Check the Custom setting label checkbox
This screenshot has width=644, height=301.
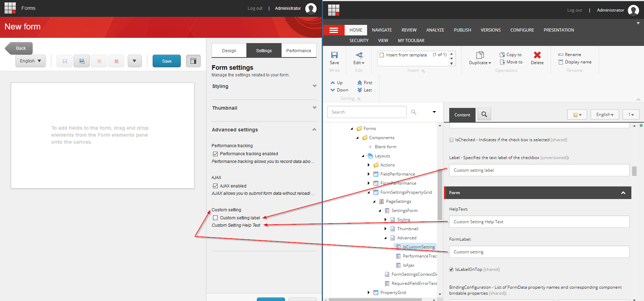tap(215, 218)
